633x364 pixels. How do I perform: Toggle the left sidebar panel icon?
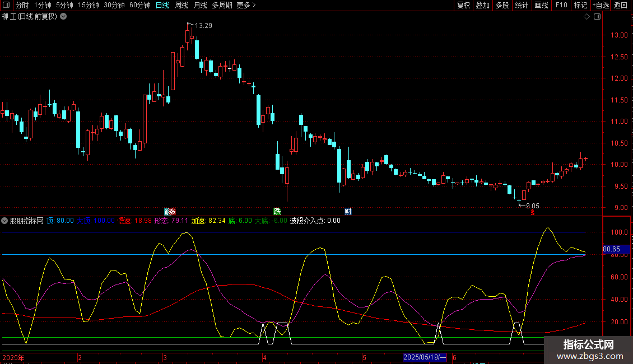[x=6, y=5]
